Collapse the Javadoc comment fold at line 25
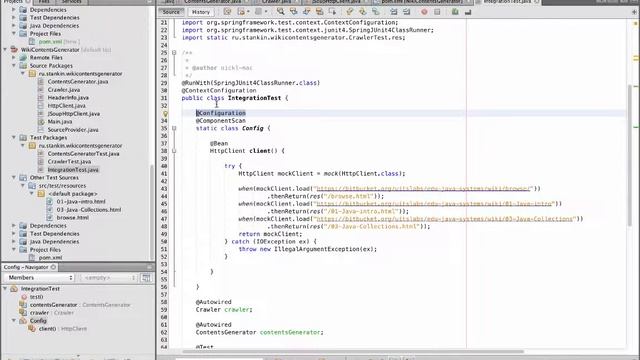 pos(174,53)
